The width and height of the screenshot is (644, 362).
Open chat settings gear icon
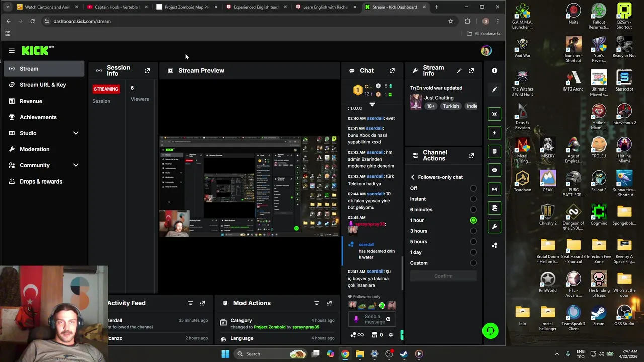pos(391,335)
